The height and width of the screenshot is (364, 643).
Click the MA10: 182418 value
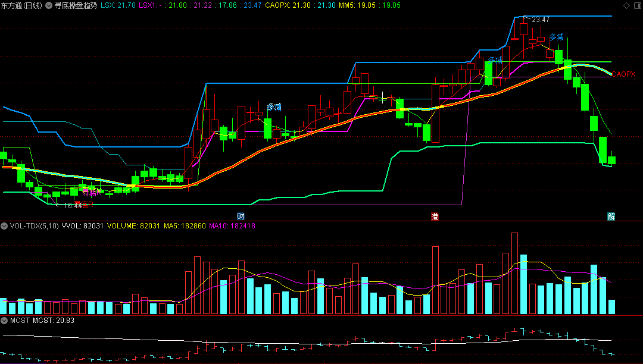[232, 226]
